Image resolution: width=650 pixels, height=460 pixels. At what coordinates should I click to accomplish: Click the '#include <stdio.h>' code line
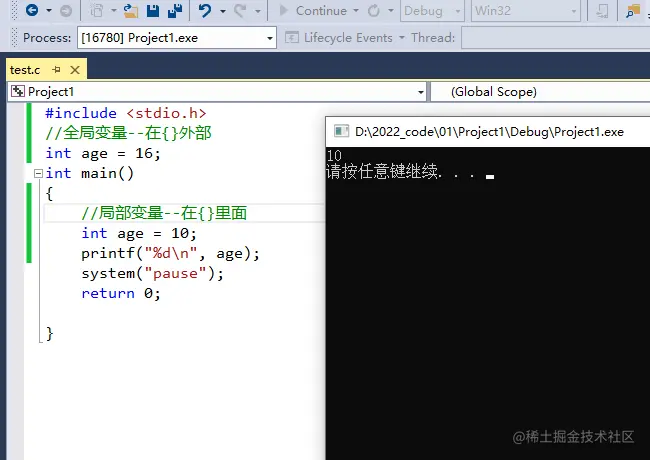tap(126, 113)
